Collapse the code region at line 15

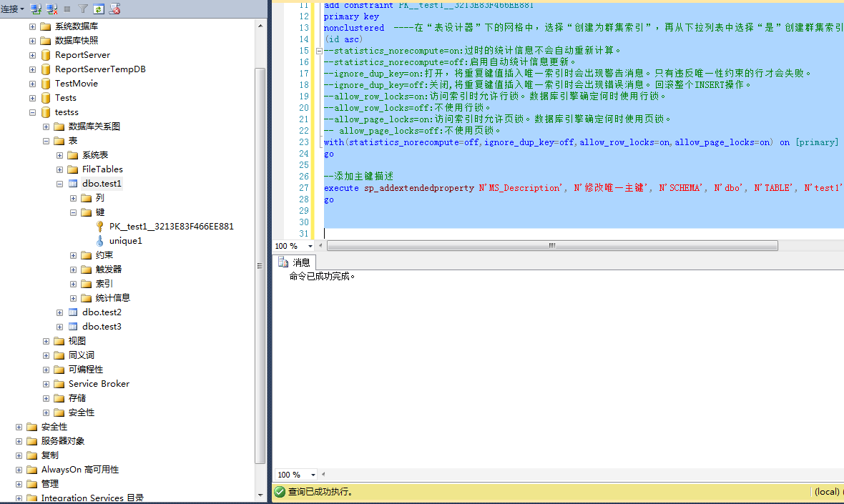tap(319, 51)
